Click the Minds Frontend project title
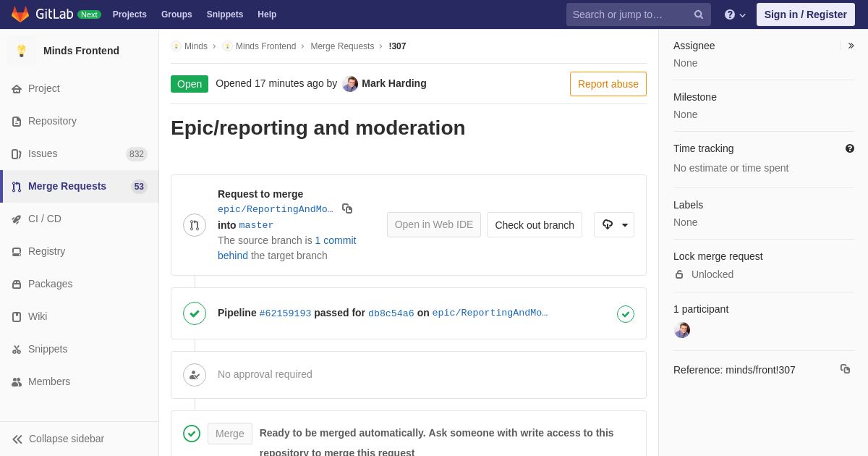868x456 pixels. point(81,51)
